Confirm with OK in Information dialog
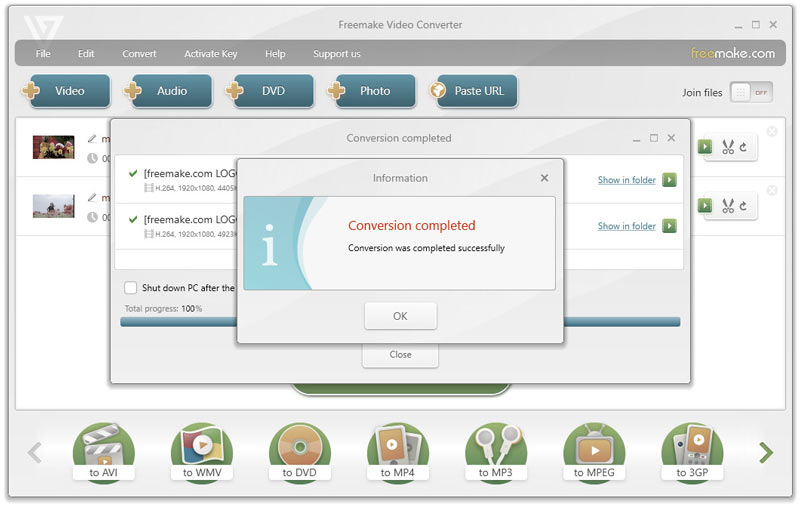The width and height of the screenshot is (800, 506). [401, 316]
